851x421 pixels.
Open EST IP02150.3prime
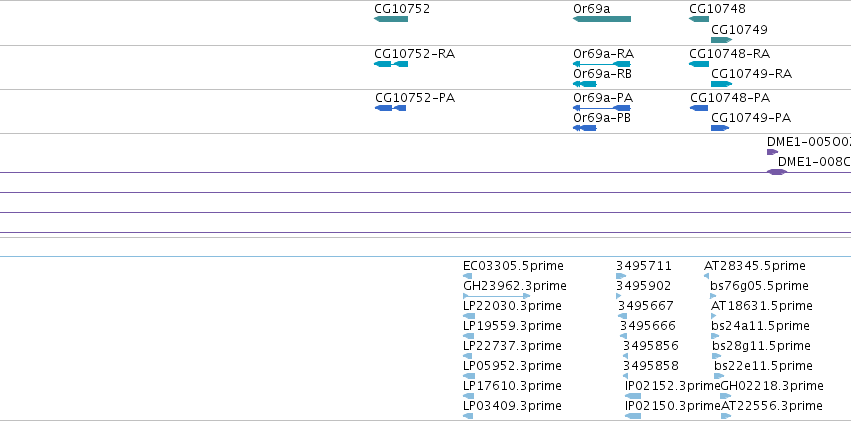633,416
